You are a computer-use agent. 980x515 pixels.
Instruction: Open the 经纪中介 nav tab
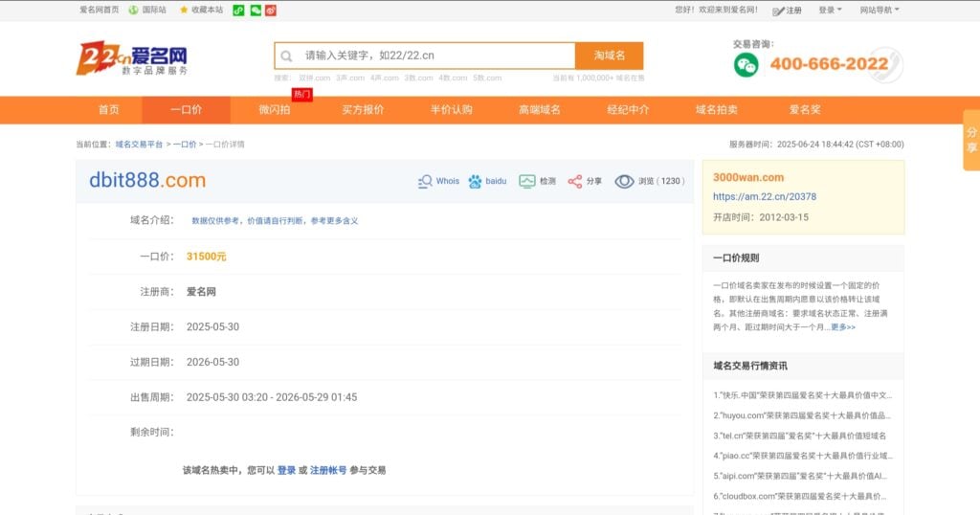(x=628, y=110)
